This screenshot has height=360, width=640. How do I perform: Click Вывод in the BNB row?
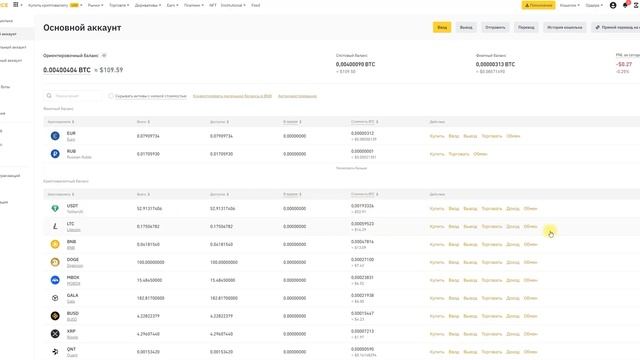point(470,244)
